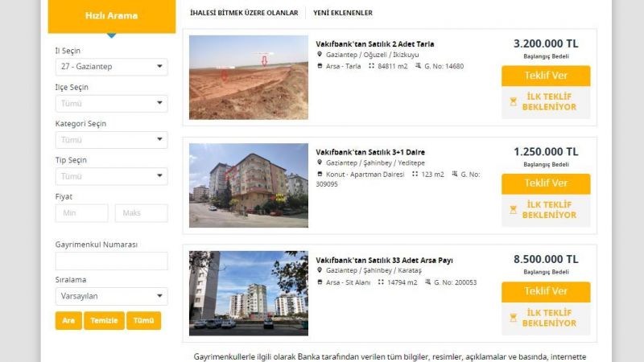Click the Tümü button below Sıralama
The image size is (644, 362).
tap(143, 320)
